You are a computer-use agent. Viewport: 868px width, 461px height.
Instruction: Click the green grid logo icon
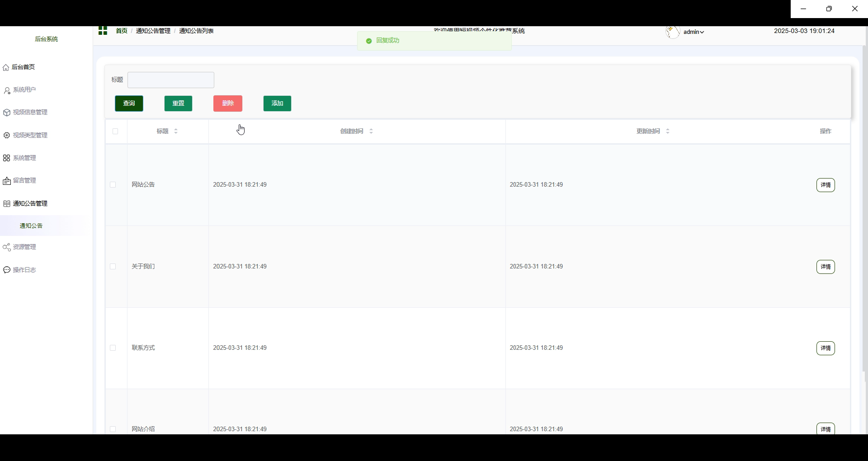coord(103,31)
